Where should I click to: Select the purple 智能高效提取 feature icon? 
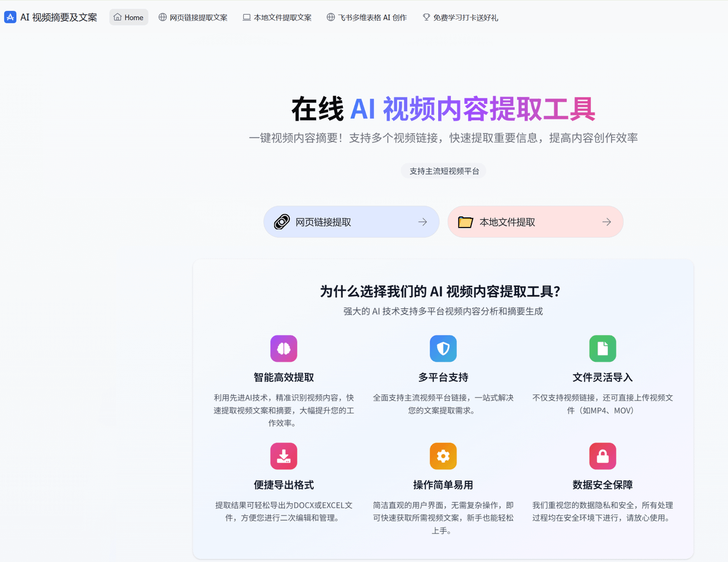(x=283, y=348)
